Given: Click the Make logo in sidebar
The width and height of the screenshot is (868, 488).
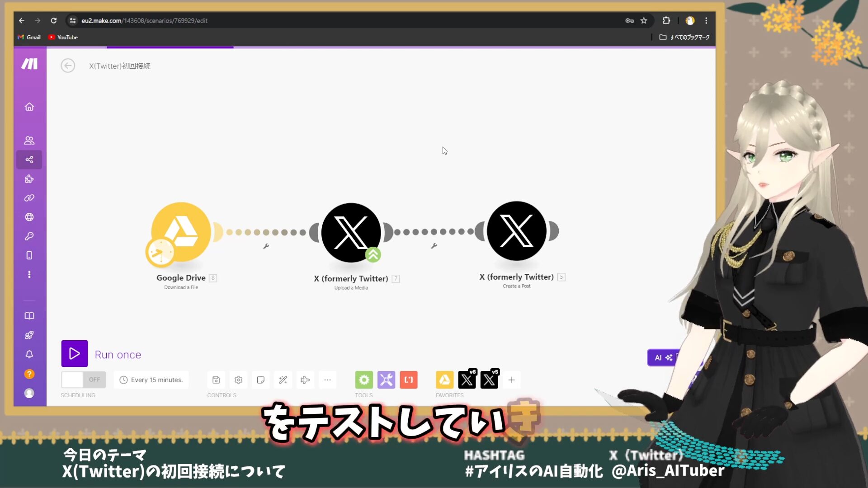Looking at the screenshot, I should pos(29,64).
